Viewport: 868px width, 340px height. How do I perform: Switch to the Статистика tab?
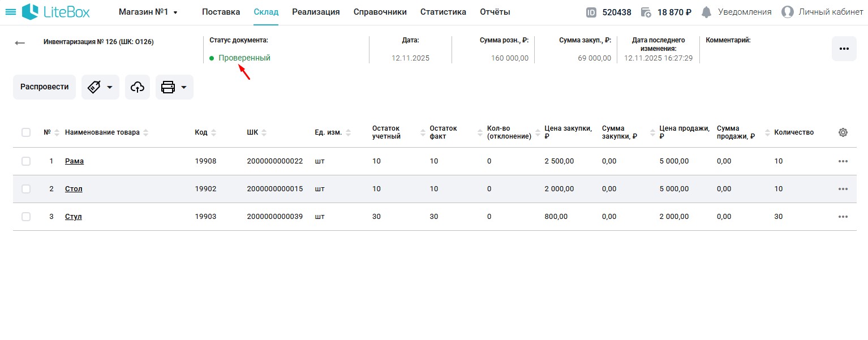[x=443, y=12]
